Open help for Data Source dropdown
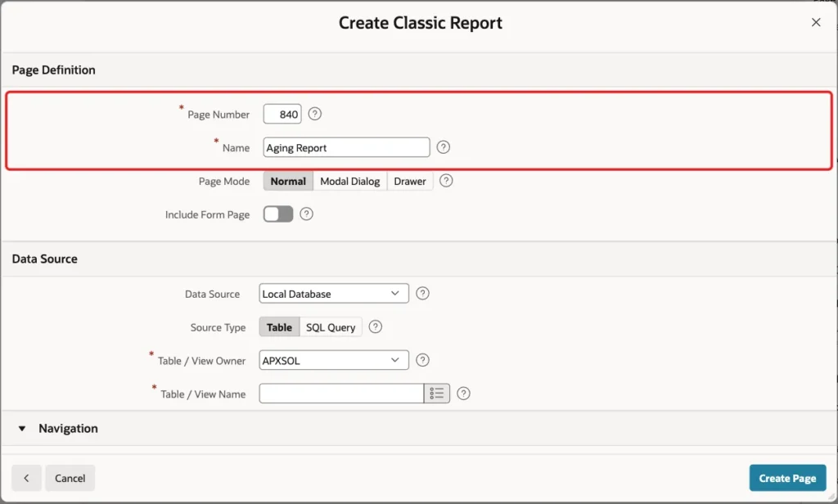Viewport: 838px width, 504px height. [422, 294]
